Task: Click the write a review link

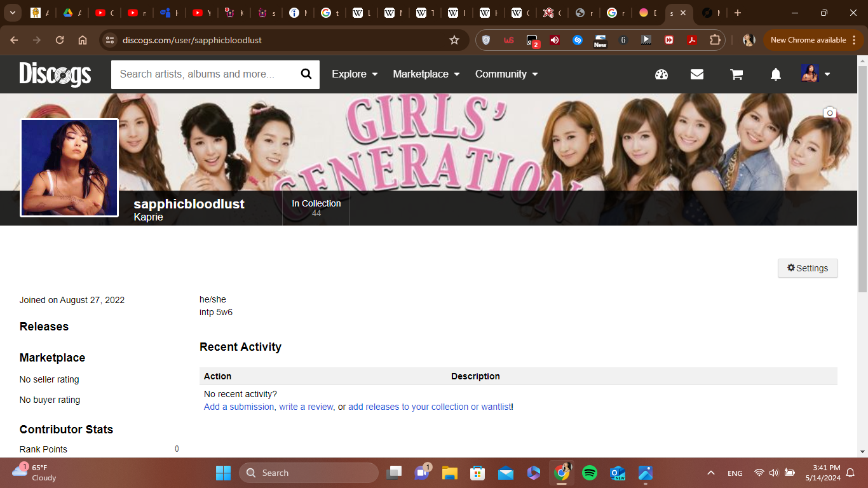Action: 306,407
